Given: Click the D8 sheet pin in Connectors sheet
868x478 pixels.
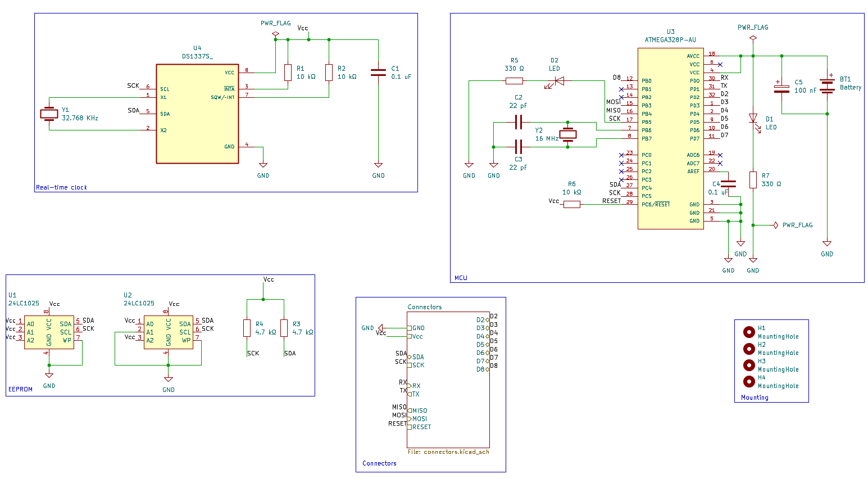Looking at the screenshot, I should (483, 369).
